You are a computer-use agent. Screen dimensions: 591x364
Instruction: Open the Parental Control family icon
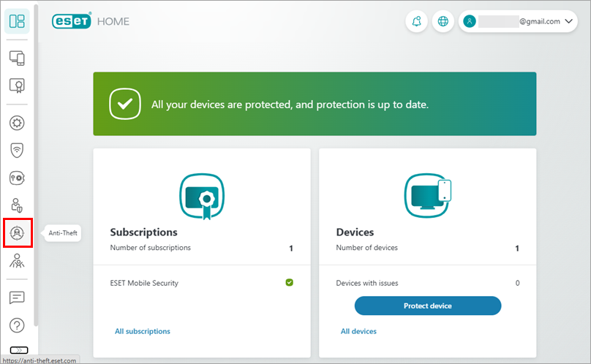coord(17,261)
